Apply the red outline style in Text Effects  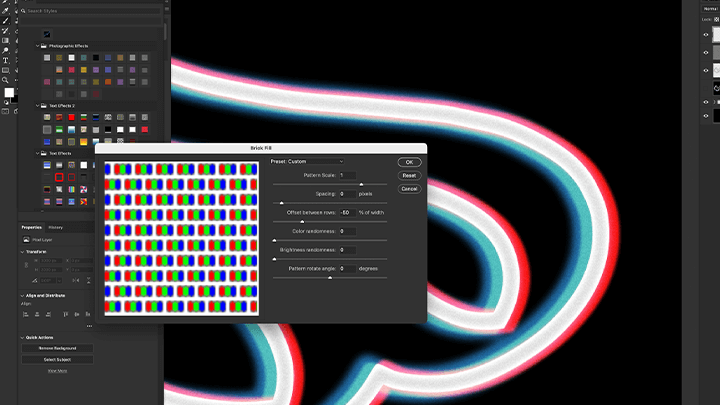[x=59, y=177]
